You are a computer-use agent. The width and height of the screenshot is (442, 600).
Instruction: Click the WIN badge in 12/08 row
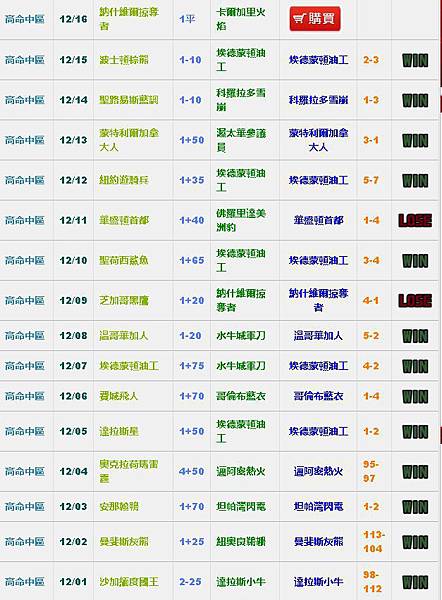(x=415, y=336)
